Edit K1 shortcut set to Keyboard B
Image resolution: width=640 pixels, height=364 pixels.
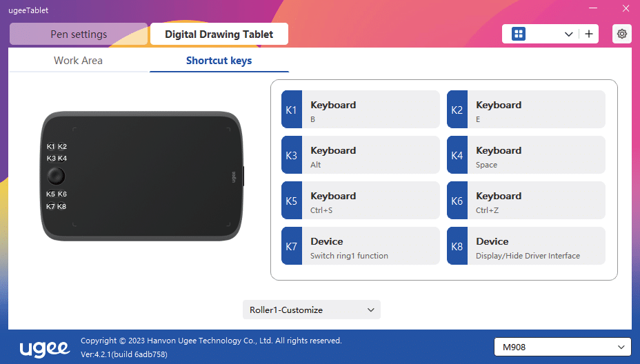pos(361,110)
